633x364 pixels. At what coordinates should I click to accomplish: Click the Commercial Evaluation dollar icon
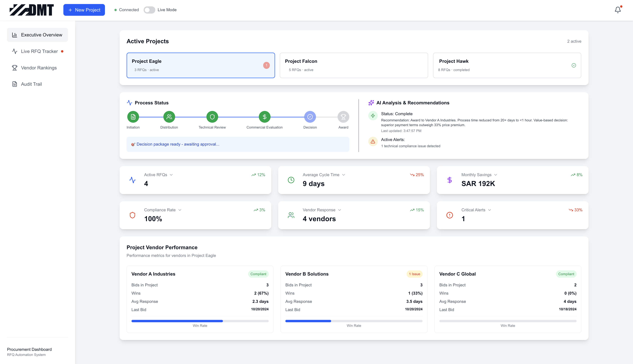click(x=264, y=117)
